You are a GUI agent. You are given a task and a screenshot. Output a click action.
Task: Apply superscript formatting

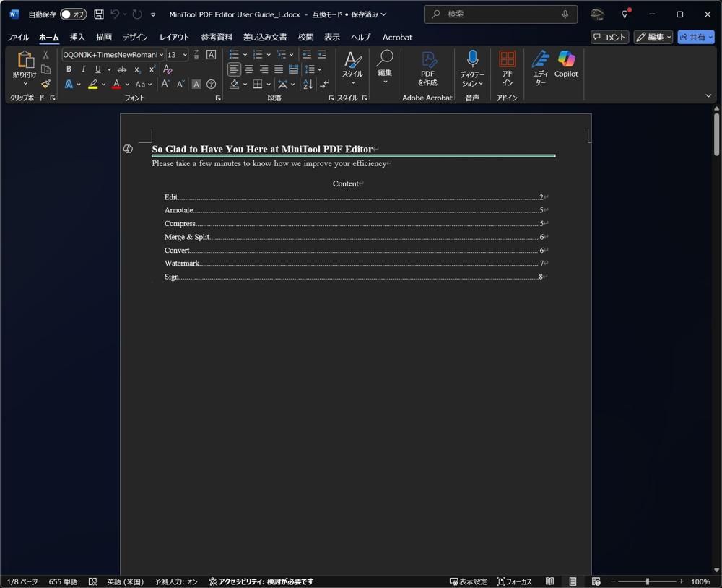tap(152, 69)
